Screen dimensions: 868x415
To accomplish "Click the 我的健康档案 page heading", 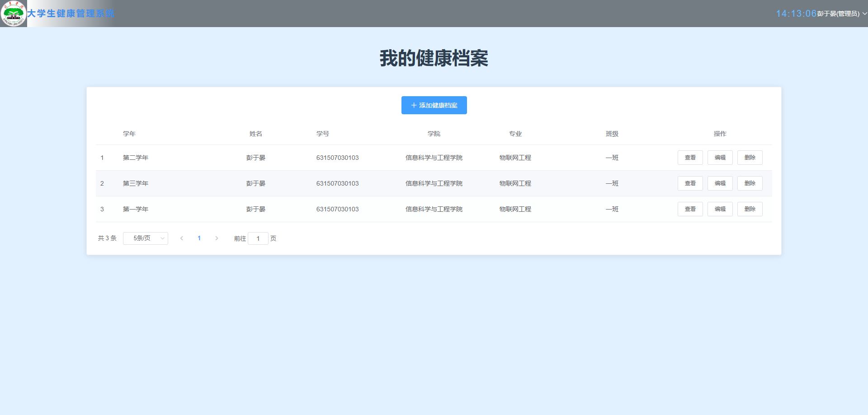I will pyautogui.click(x=434, y=59).
